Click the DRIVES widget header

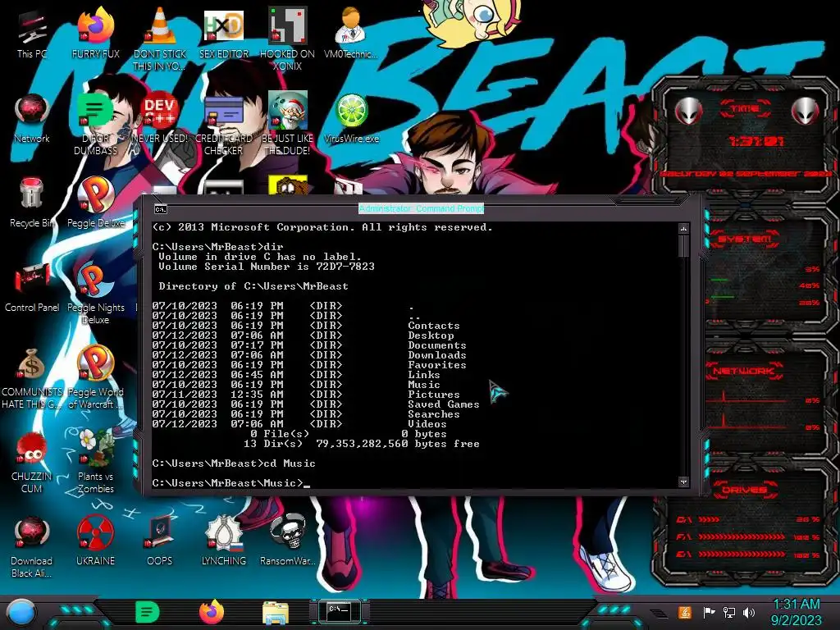pyautogui.click(x=745, y=490)
